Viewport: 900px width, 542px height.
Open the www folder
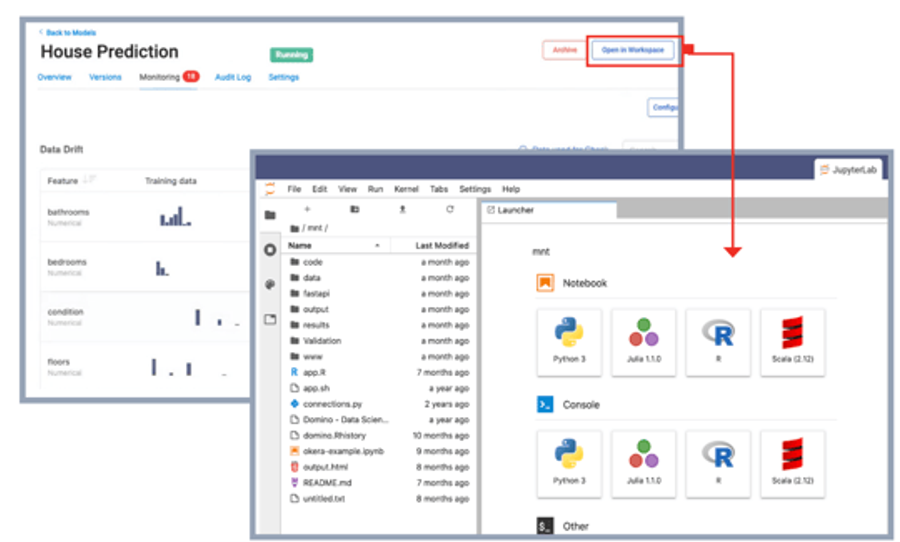point(379,357)
